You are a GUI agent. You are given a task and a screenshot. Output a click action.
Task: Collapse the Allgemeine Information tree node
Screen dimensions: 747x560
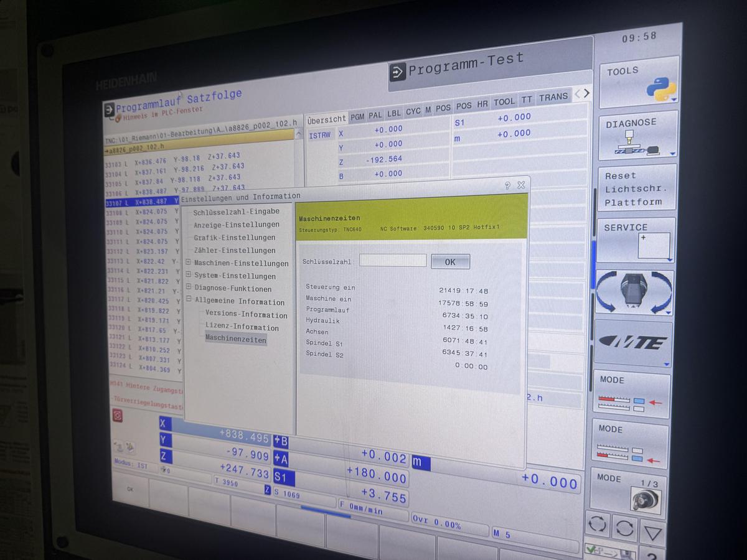pyautogui.click(x=189, y=301)
